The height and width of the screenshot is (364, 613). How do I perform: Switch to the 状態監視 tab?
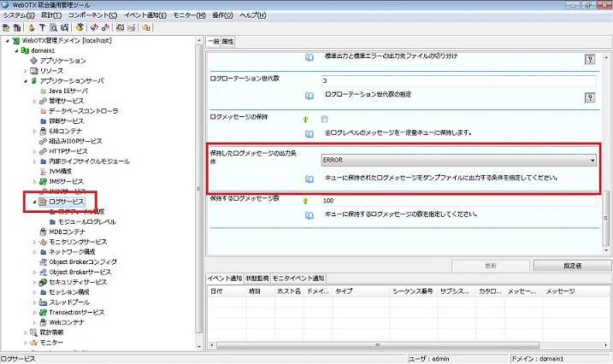pos(257,278)
